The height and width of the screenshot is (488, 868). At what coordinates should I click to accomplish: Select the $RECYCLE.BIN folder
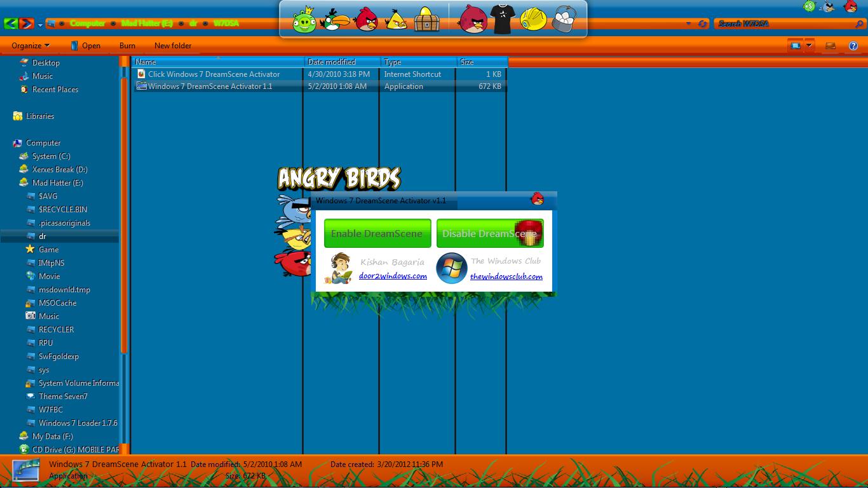63,210
